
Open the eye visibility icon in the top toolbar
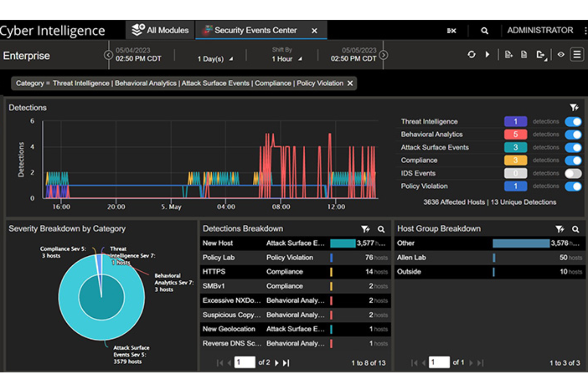coord(561,55)
